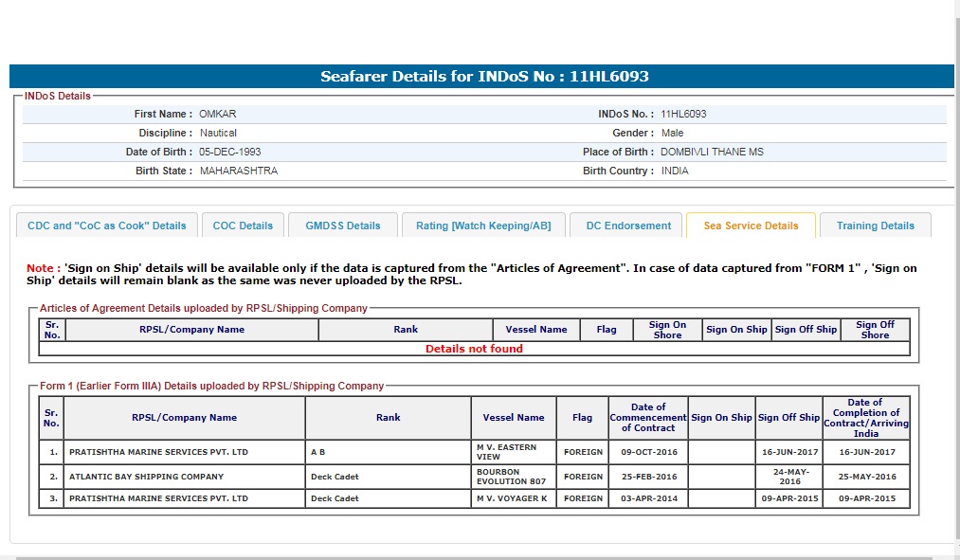Image resolution: width=960 pixels, height=560 pixels.
Task: Click the ATLANTIC BAY SHIPPING COMPANY row entry
Action: [147, 477]
